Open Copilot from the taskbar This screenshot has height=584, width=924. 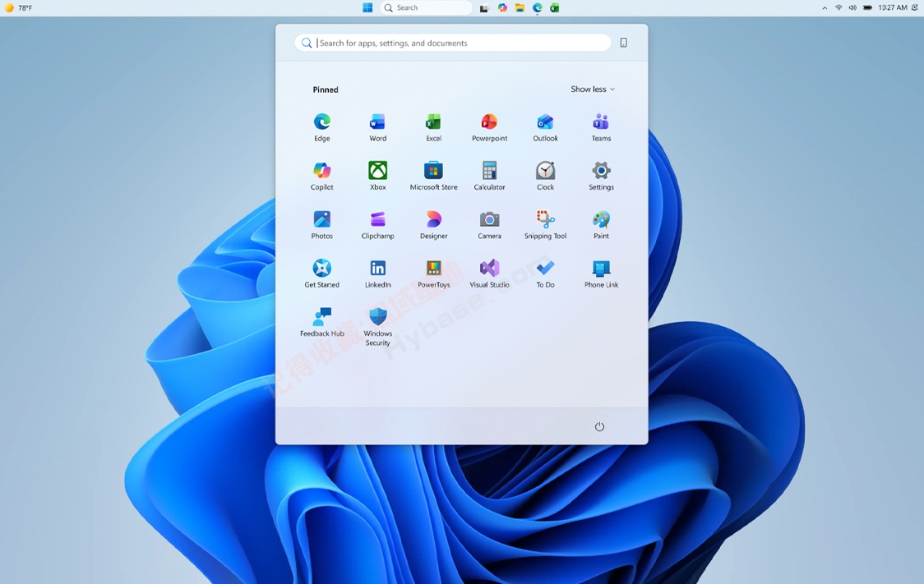(502, 7)
